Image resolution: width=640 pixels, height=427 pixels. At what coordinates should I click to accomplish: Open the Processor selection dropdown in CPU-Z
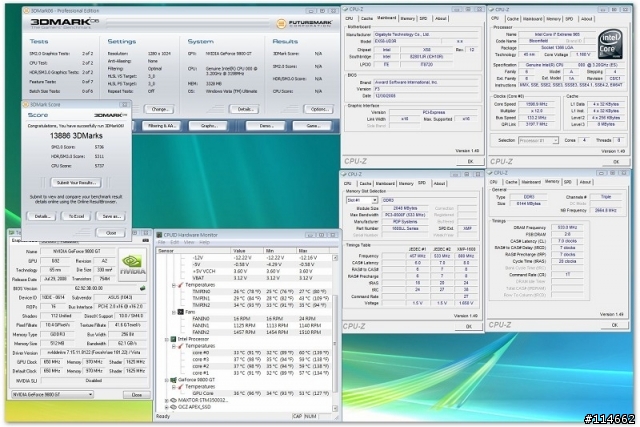pyautogui.click(x=538, y=140)
